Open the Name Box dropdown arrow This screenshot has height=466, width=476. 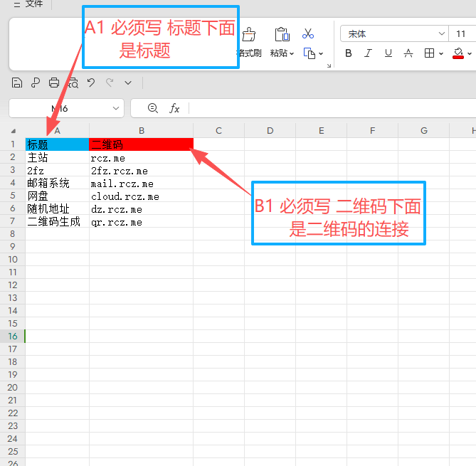coord(116,108)
